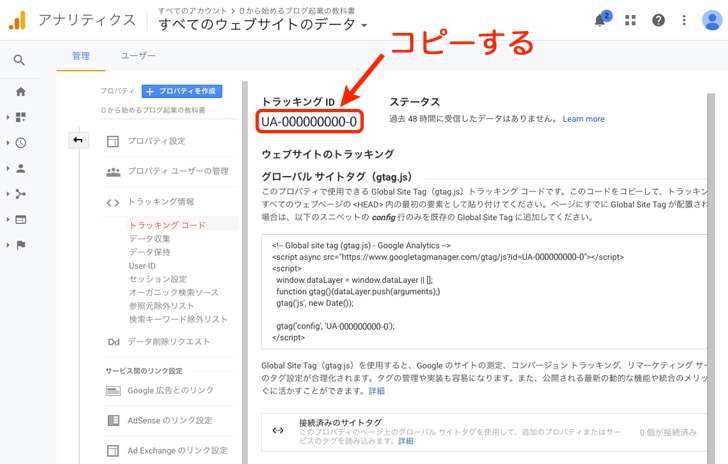Click the 0から始めるブログ起業の教科書 breadcrumb

pos(297,10)
